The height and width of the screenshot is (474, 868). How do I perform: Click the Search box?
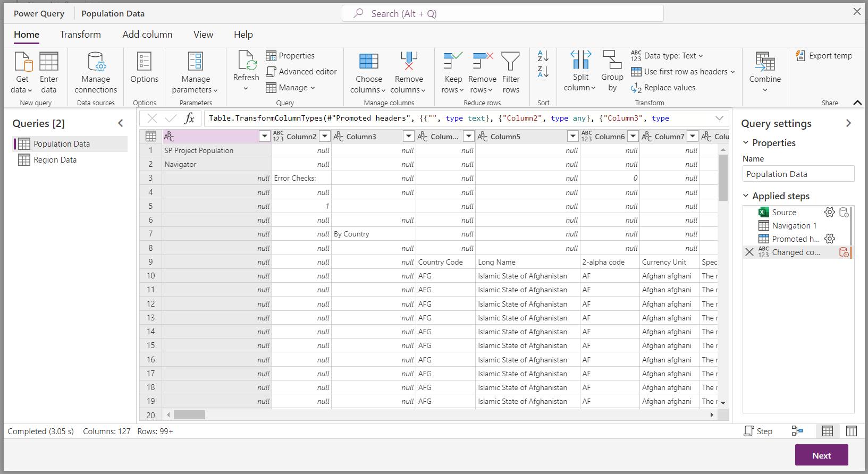pos(502,14)
